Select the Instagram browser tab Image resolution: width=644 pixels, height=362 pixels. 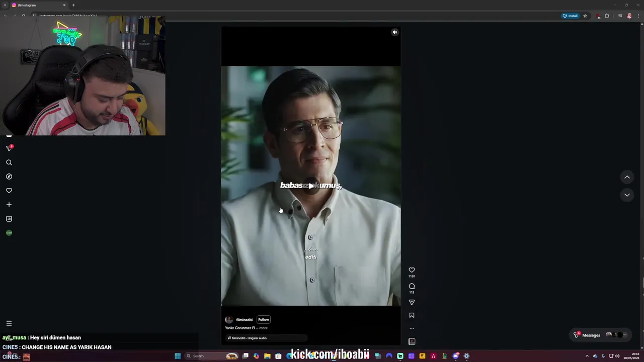click(x=39, y=5)
